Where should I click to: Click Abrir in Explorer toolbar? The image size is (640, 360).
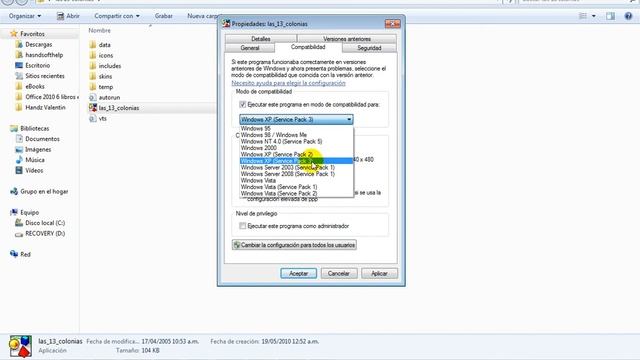[68, 16]
